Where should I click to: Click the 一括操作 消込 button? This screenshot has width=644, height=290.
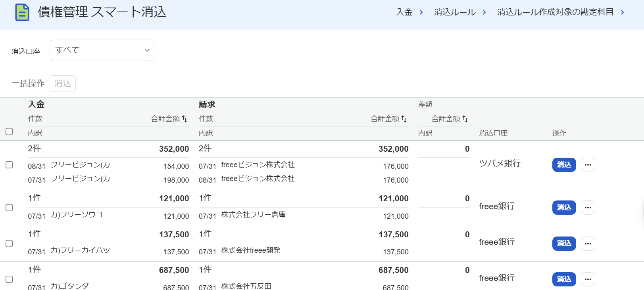pos(63,84)
